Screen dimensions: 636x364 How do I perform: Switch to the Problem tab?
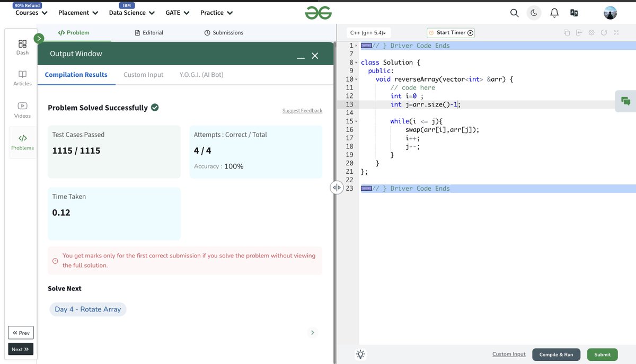[x=74, y=32]
